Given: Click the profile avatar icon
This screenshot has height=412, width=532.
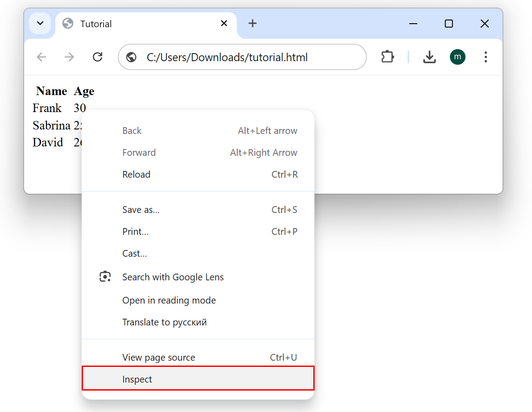Looking at the screenshot, I should point(457,57).
